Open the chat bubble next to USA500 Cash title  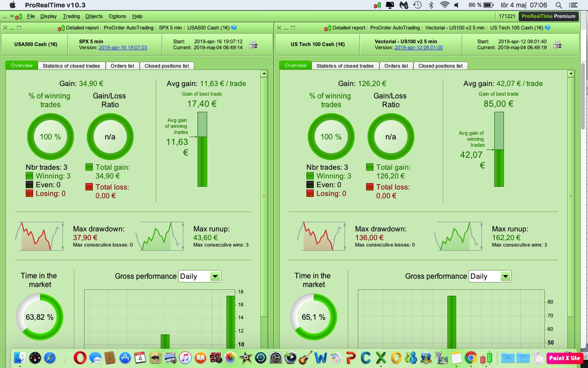click(x=233, y=28)
